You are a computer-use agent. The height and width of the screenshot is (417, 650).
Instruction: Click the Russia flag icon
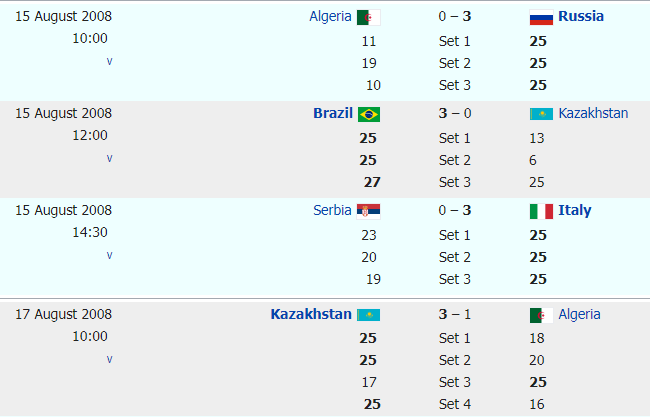541,17
